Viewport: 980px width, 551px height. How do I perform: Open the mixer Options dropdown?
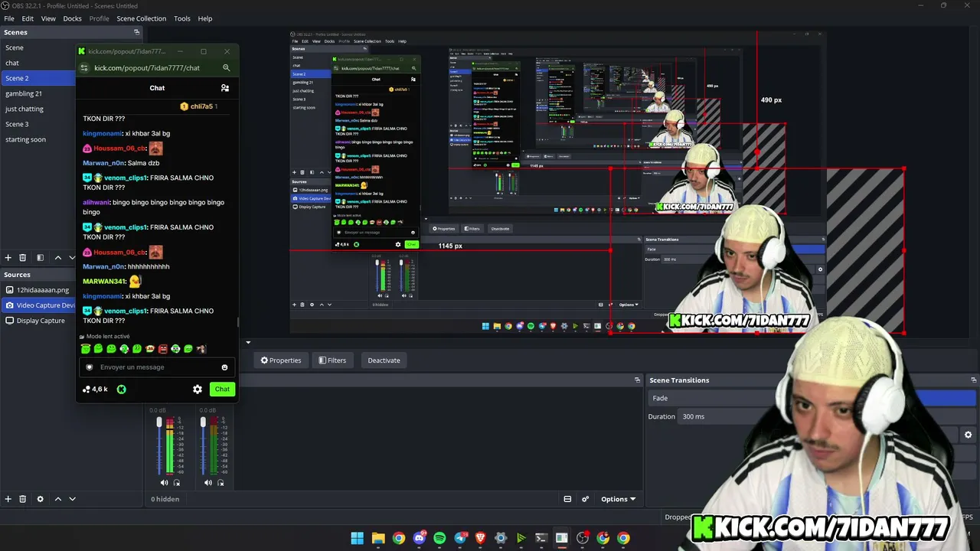[618, 499]
